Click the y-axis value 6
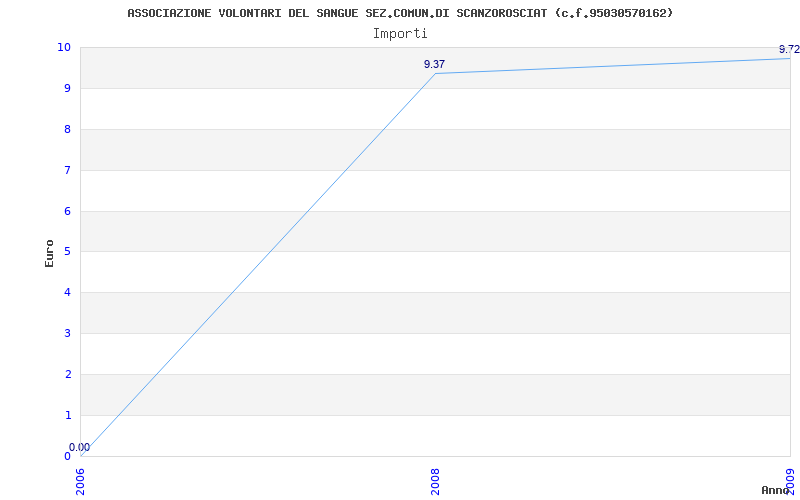The width and height of the screenshot is (800, 500). click(67, 211)
